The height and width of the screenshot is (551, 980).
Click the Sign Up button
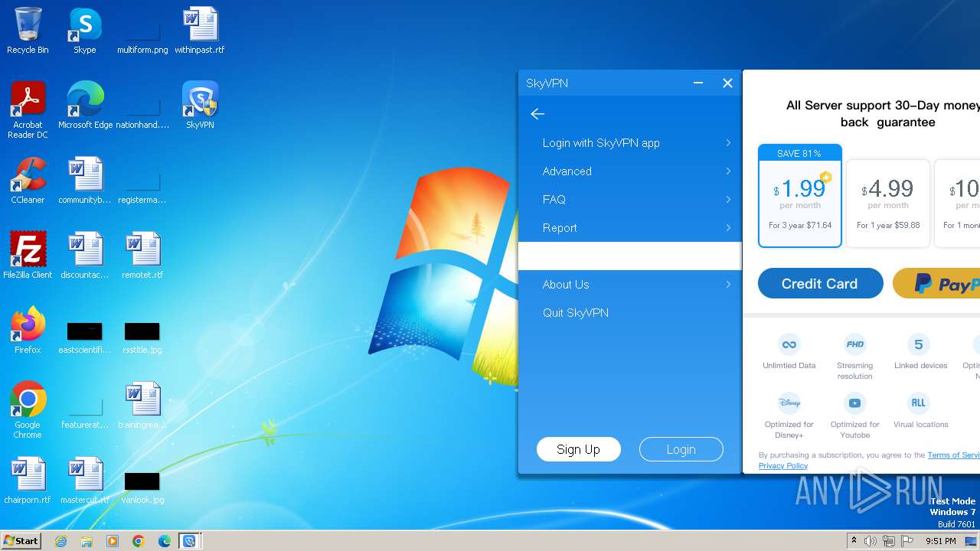click(578, 449)
